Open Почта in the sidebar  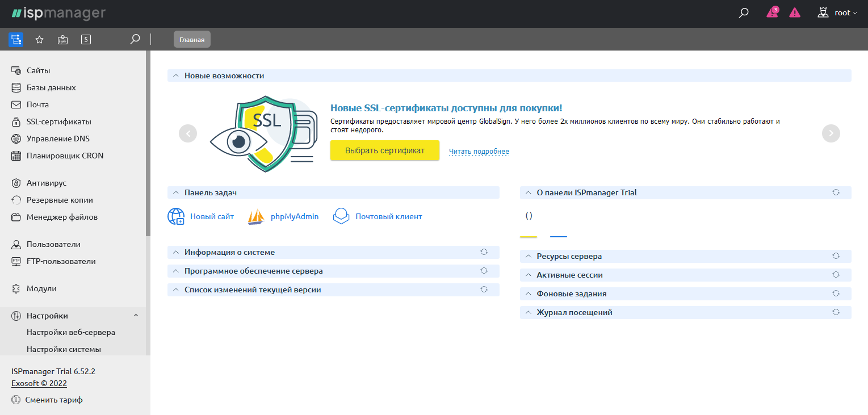point(37,104)
